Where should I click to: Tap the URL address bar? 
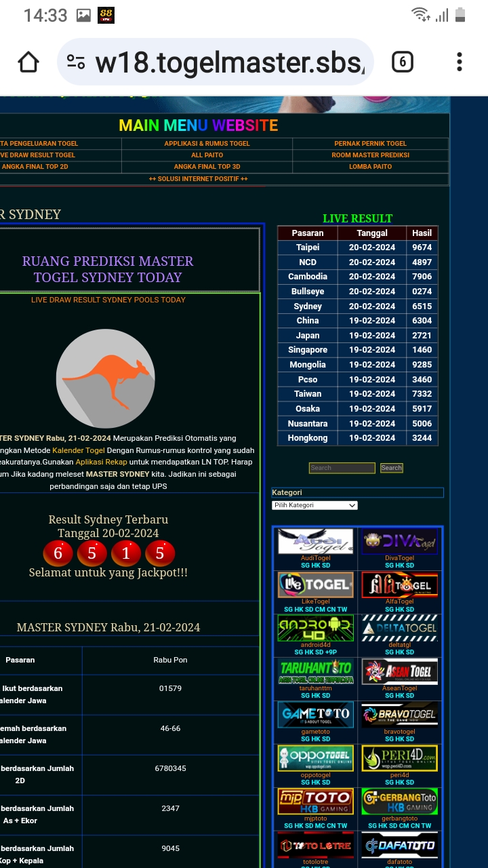coord(230,62)
